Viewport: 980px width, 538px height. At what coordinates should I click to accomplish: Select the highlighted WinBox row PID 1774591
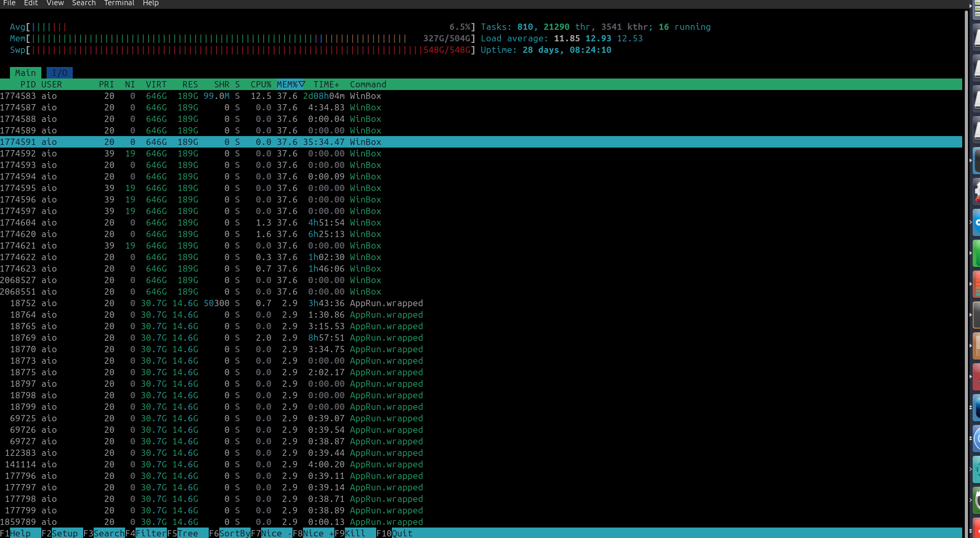coord(481,142)
